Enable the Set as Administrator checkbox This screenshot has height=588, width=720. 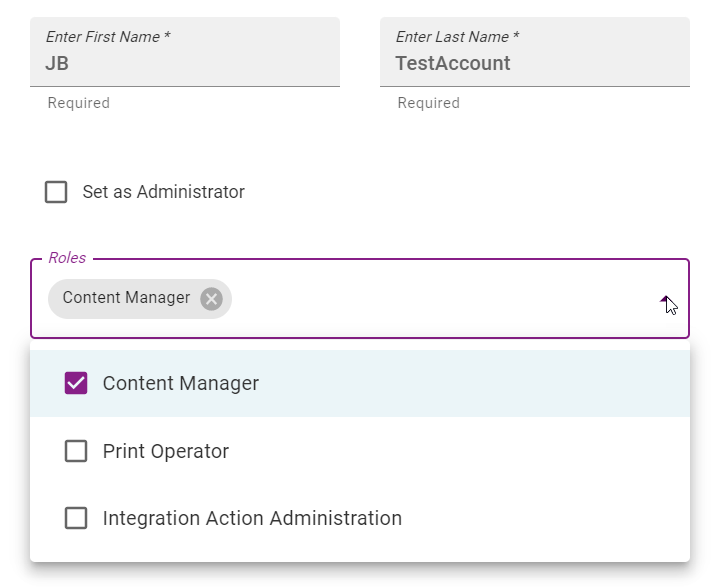(x=56, y=192)
